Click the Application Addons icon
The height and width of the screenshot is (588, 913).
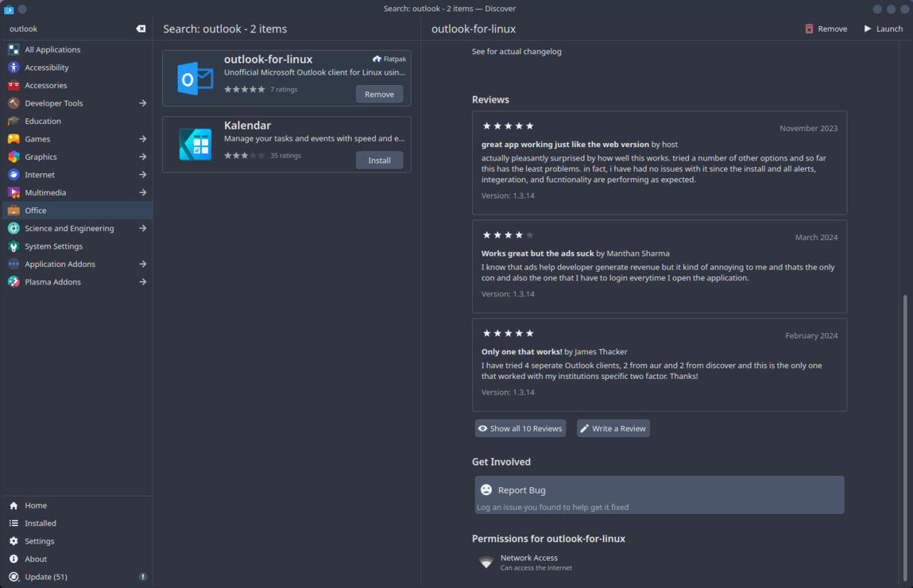(14, 265)
